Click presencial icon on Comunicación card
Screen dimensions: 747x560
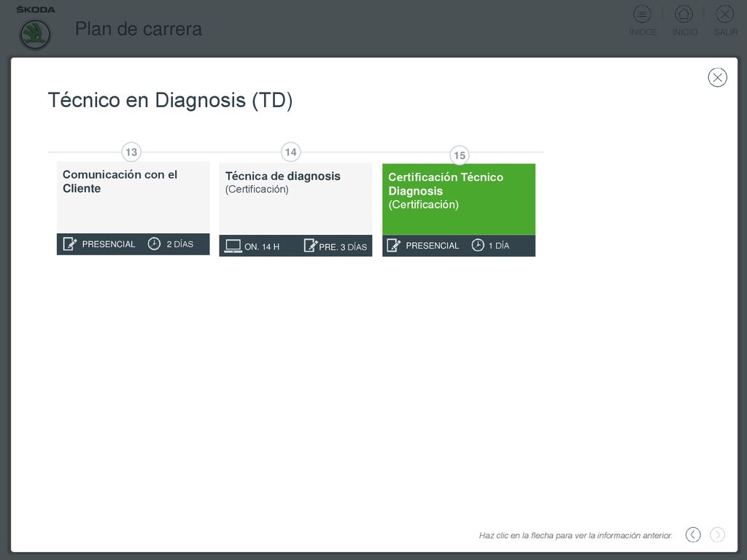(69, 244)
